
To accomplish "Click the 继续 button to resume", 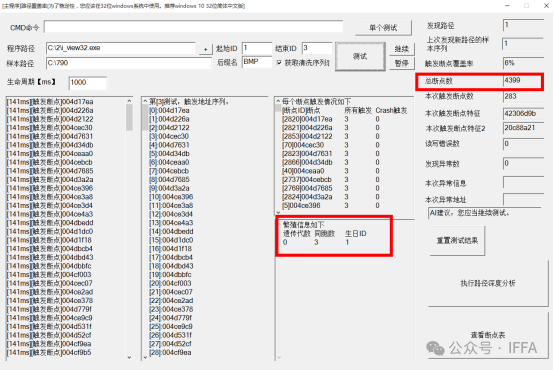I will 402,49.
